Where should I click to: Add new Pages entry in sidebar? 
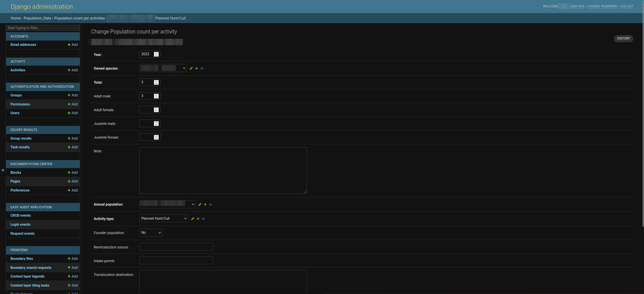[73, 181]
